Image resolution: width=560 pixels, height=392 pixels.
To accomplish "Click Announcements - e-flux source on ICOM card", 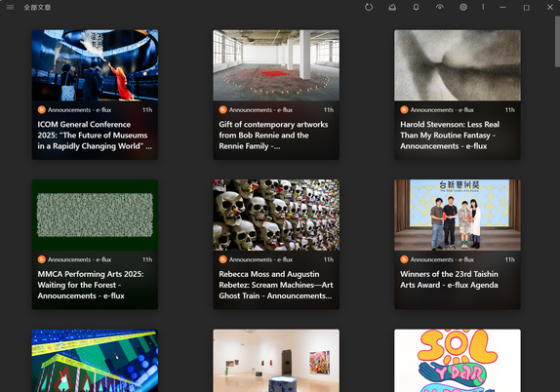I will (80, 110).
